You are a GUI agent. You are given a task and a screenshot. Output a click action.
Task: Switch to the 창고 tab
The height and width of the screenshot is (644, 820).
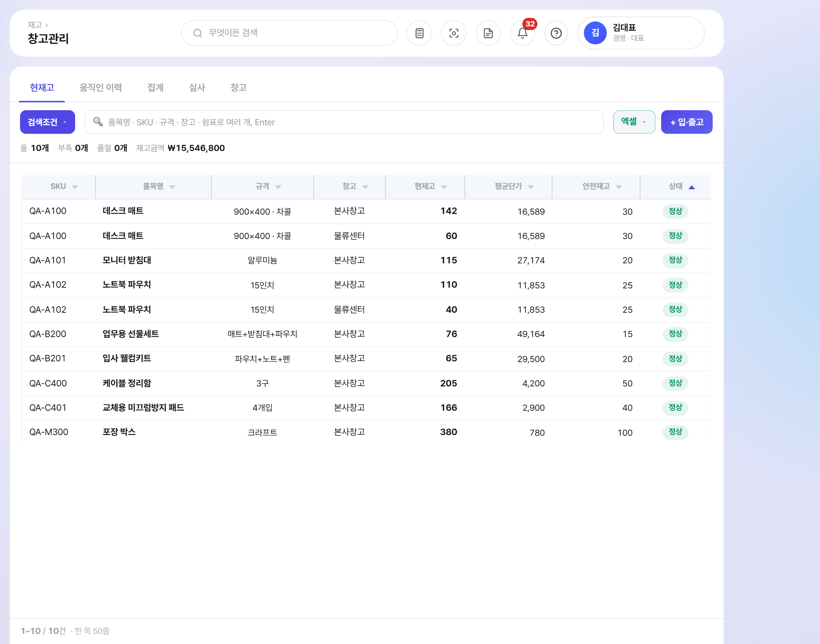[238, 87]
